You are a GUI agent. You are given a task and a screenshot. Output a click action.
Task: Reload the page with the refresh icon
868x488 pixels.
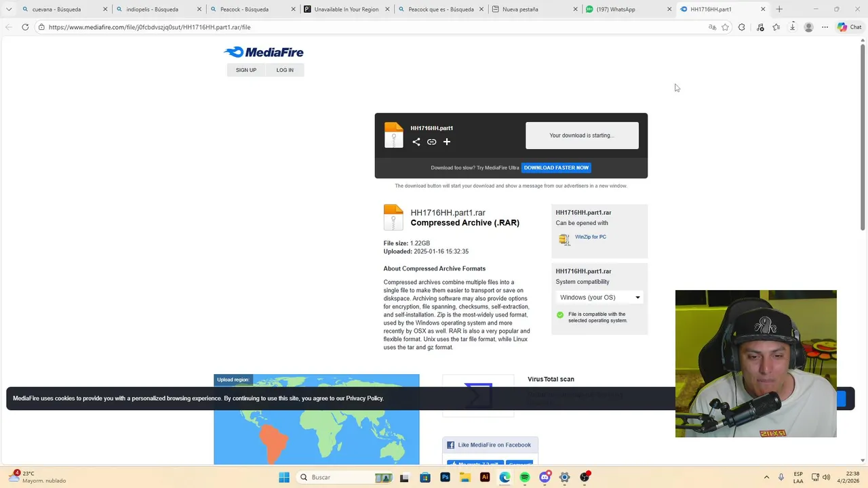coord(25,27)
